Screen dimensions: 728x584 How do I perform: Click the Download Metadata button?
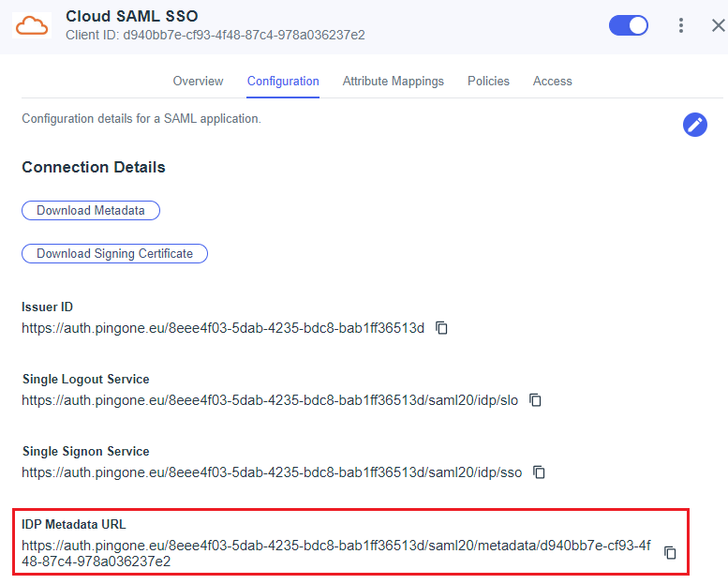(x=91, y=211)
